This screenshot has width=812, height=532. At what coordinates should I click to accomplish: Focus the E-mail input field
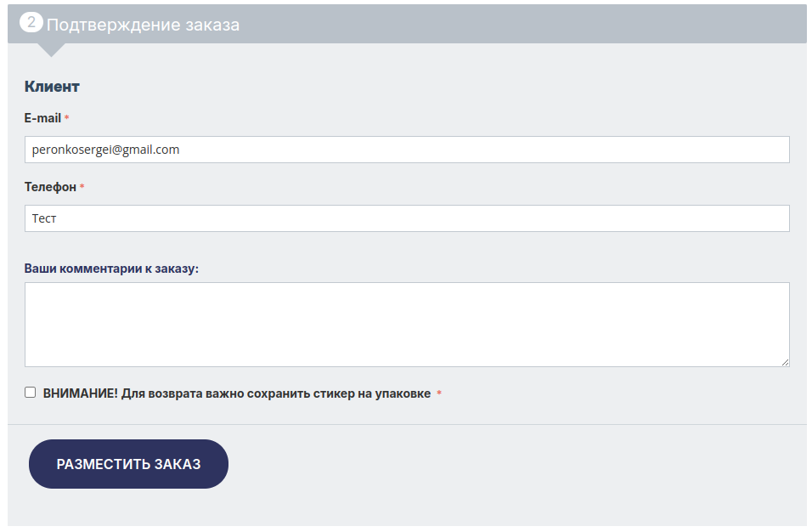point(407,150)
